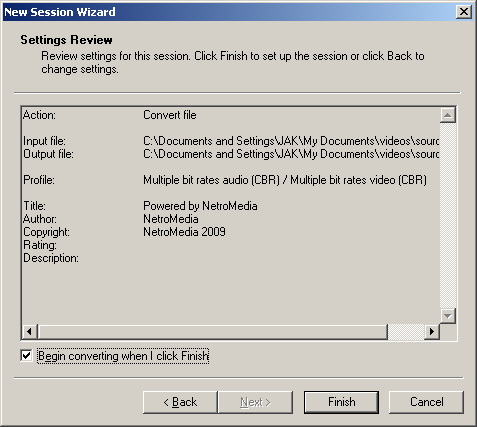Click the horizontal scrollbar left arrow

click(29, 332)
